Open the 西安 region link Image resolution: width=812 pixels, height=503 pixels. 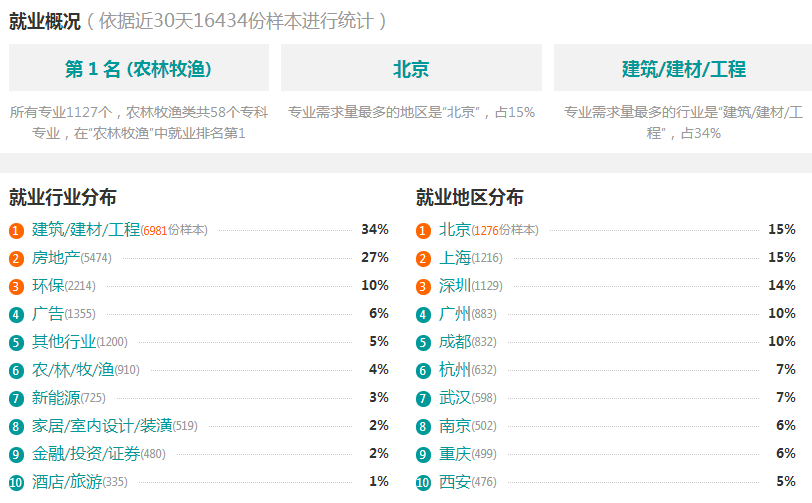(455, 481)
